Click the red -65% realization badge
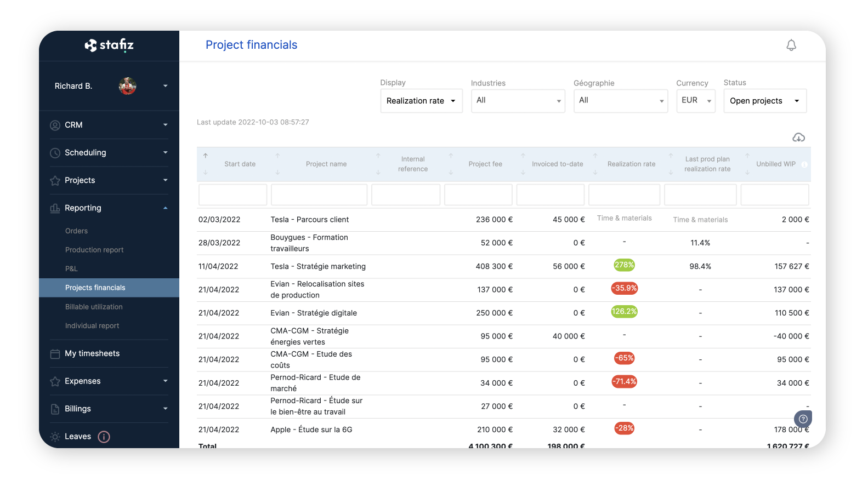This screenshot has height=481, width=868. (625, 358)
